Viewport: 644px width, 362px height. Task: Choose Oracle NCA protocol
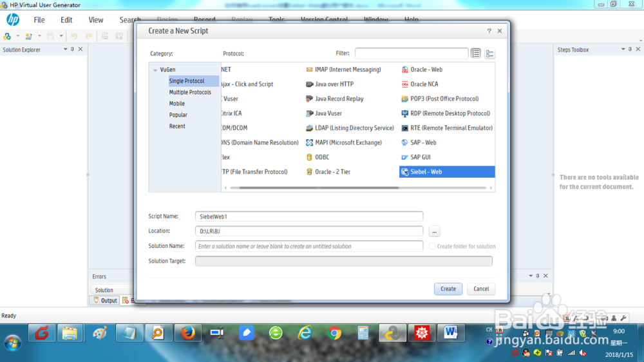click(x=420, y=84)
